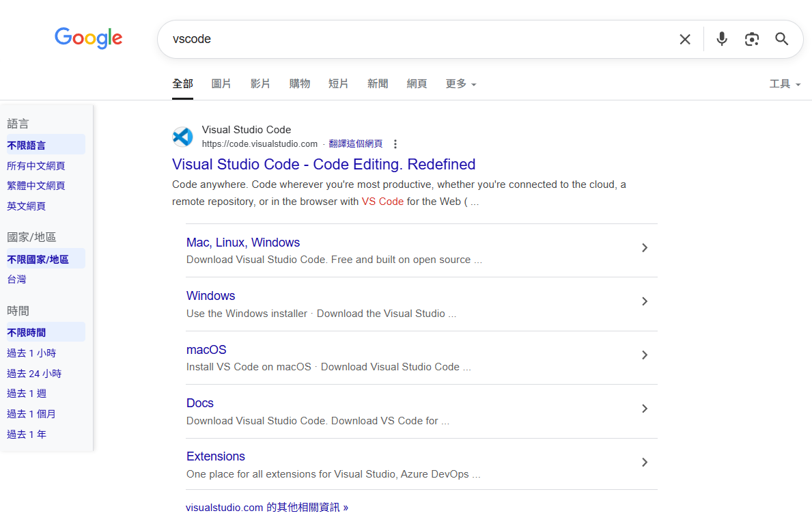This screenshot has height=522, width=812.
Task: Open the Windows sitelink
Action: coord(211,296)
